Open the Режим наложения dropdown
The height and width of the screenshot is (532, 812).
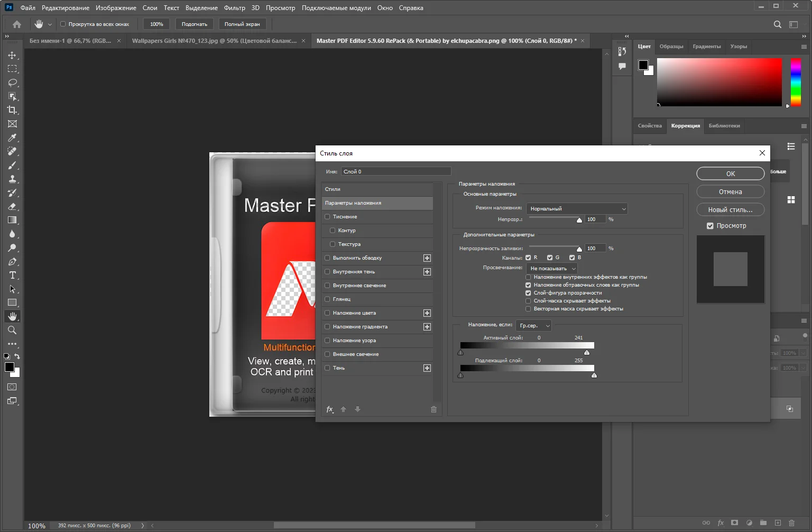coord(577,209)
